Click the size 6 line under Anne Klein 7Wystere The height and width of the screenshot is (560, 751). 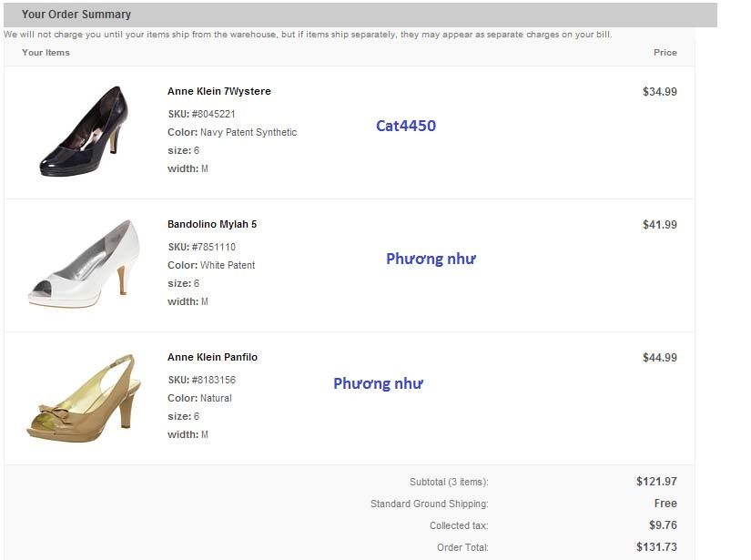coord(183,150)
